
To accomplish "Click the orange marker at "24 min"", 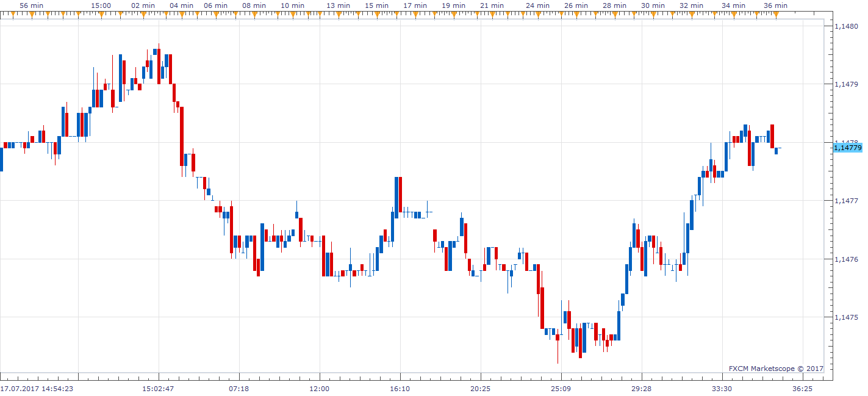I will point(537,13).
